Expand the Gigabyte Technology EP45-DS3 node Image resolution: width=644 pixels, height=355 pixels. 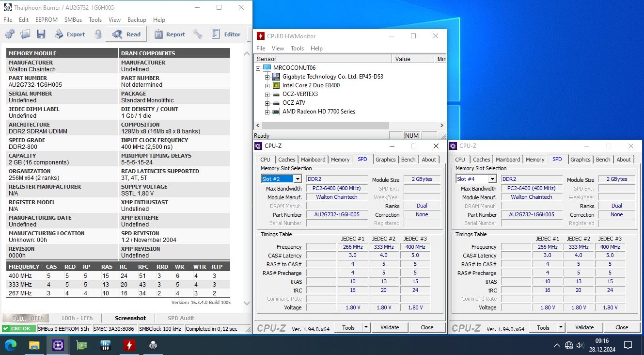[267, 77]
